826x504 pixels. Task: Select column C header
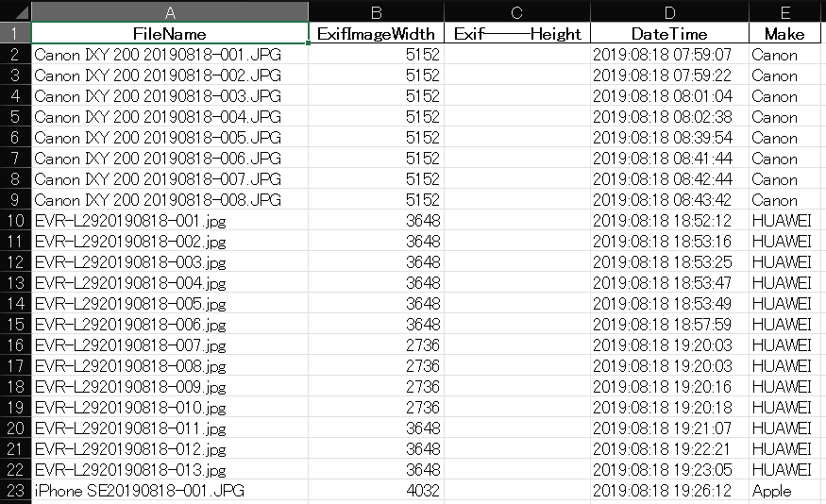click(x=516, y=11)
